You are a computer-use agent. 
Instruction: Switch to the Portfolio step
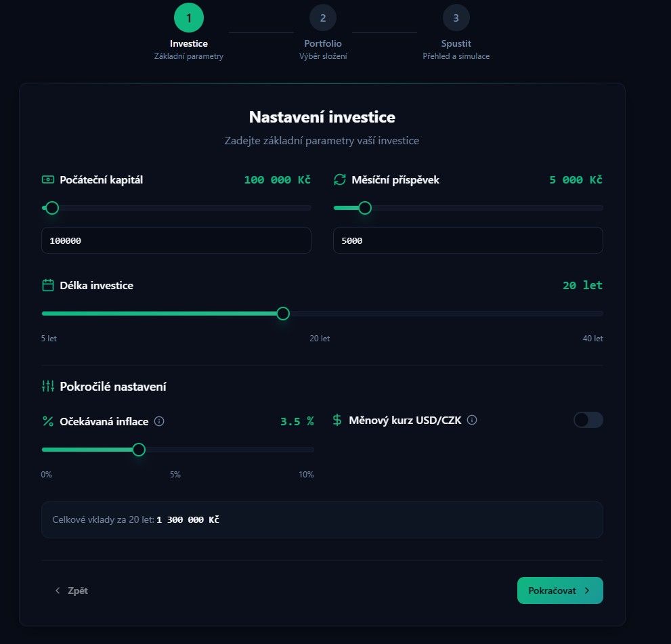323,18
